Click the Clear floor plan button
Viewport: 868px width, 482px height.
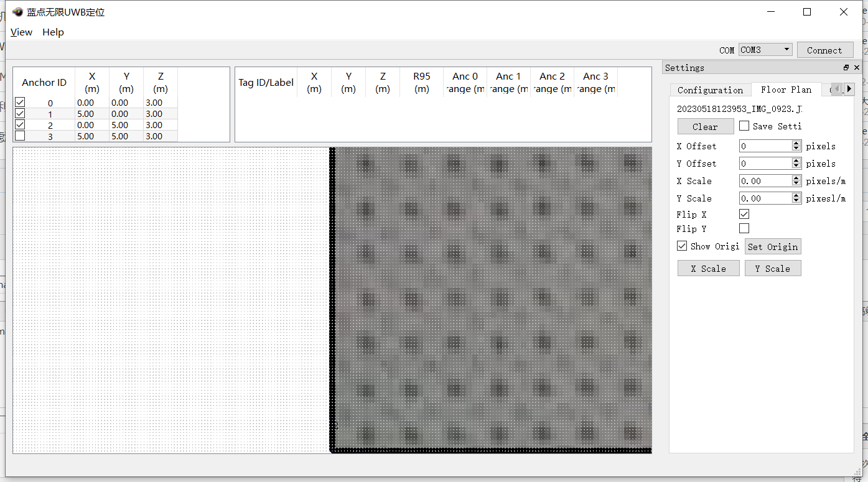pyautogui.click(x=705, y=126)
